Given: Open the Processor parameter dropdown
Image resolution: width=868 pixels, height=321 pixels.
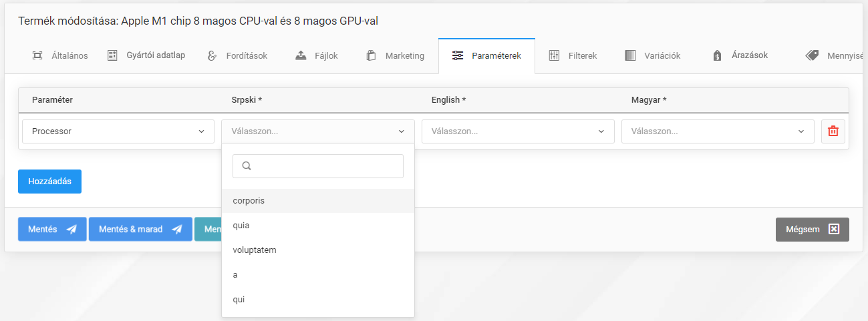Looking at the screenshot, I should click(x=118, y=131).
